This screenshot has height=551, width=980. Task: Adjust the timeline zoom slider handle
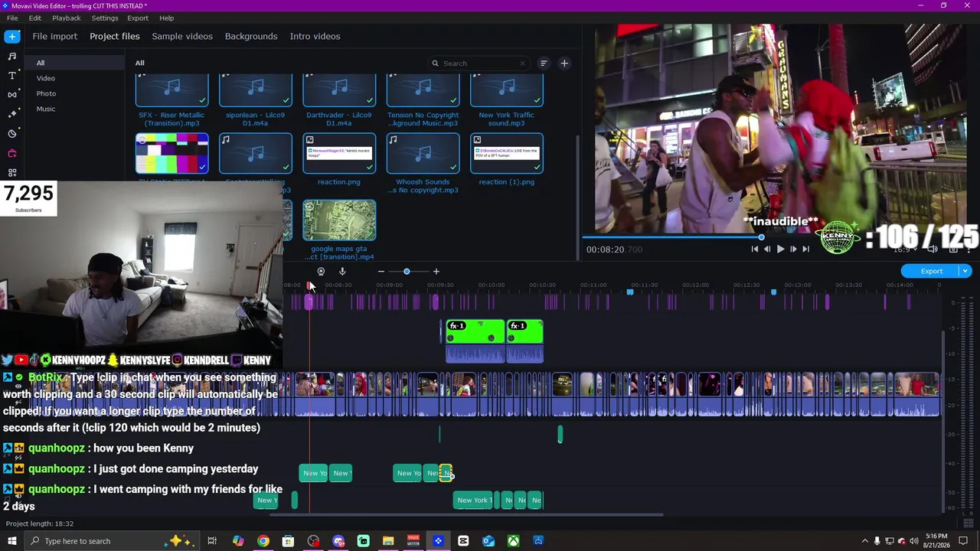(x=407, y=272)
